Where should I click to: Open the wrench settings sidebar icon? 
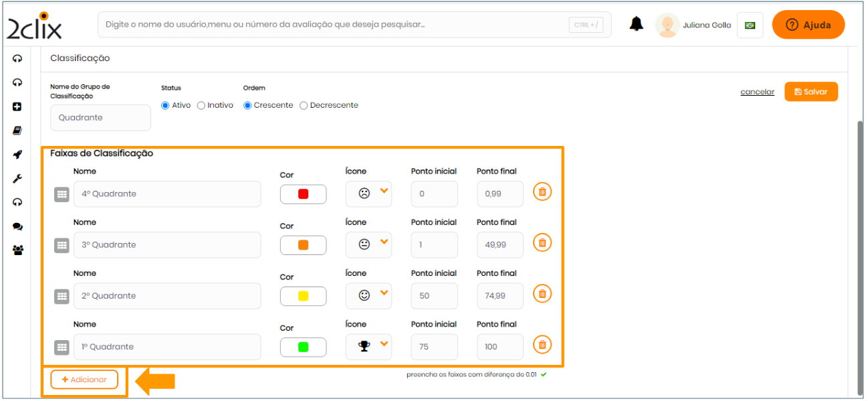pyautogui.click(x=17, y=179)
